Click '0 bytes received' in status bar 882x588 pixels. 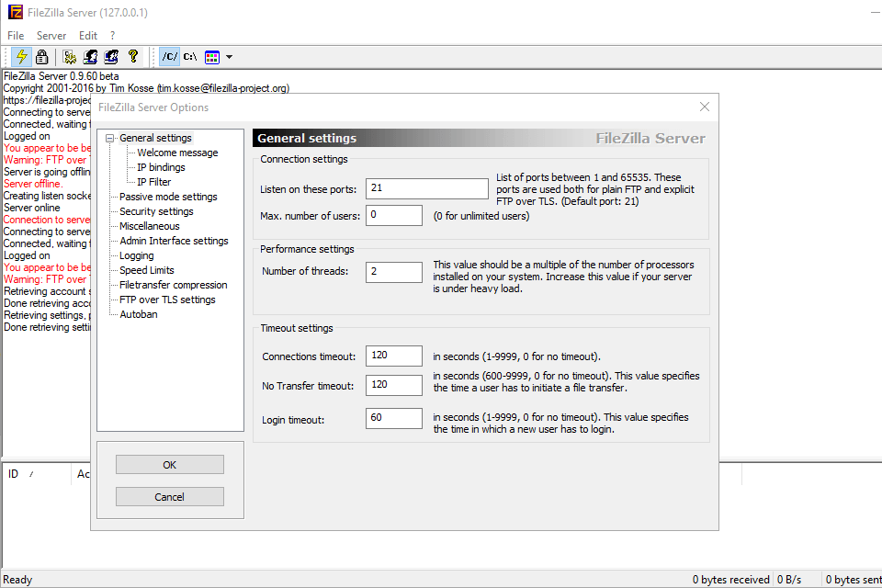(730, 580)
